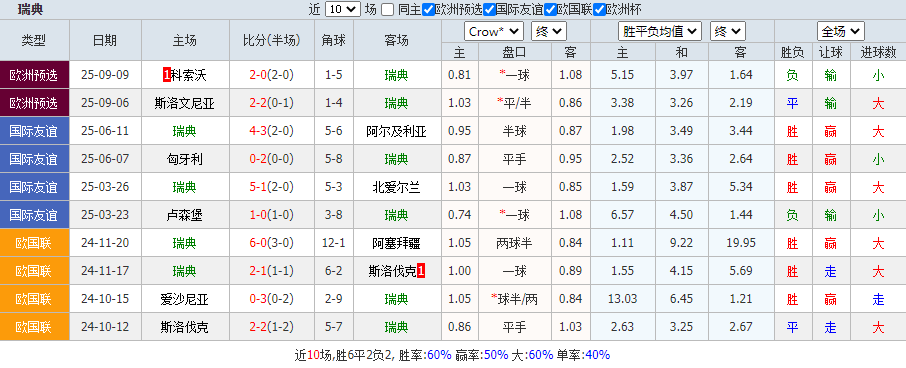Click the date 25-09-06
Screen dimensions: 906x368
(x=105, y=103)
